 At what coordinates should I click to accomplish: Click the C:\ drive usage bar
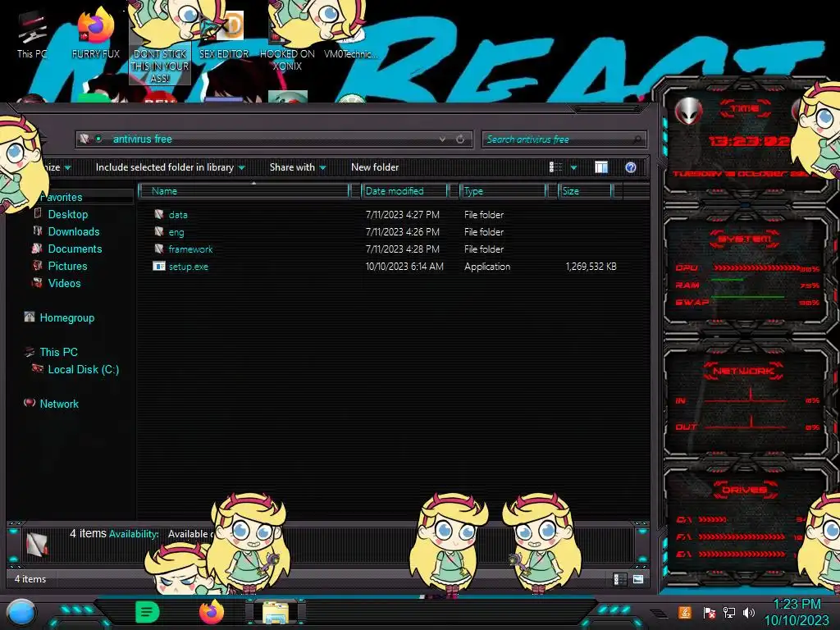[713, 519]
